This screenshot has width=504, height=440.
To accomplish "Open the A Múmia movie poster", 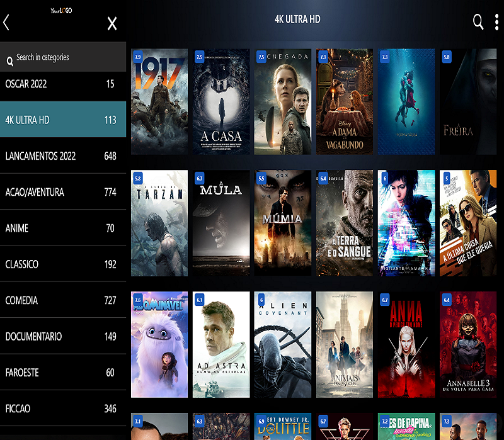I will tap(283, 223).
